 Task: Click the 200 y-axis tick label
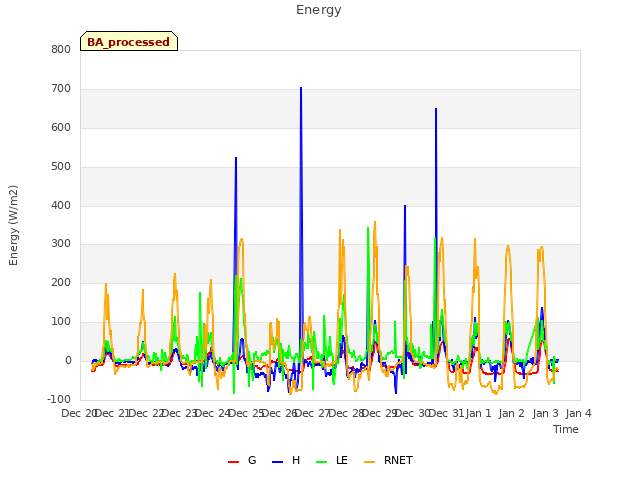(x=61, y=282)
